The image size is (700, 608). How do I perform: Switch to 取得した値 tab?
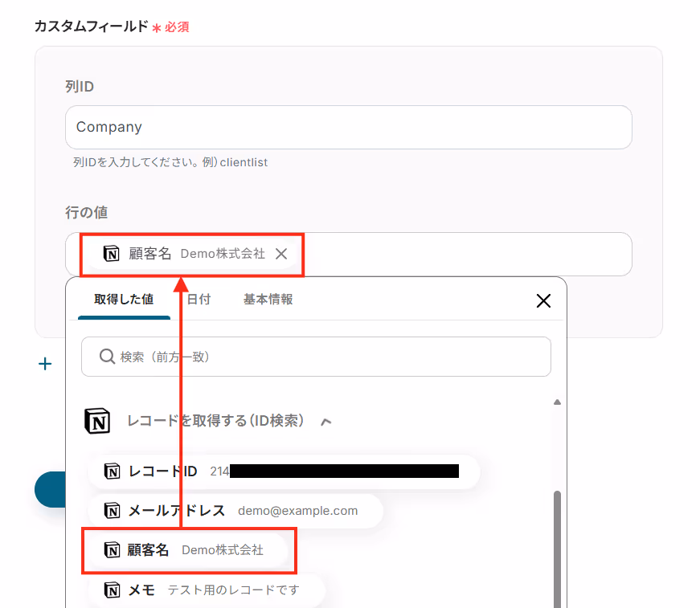tap(124, 300)
